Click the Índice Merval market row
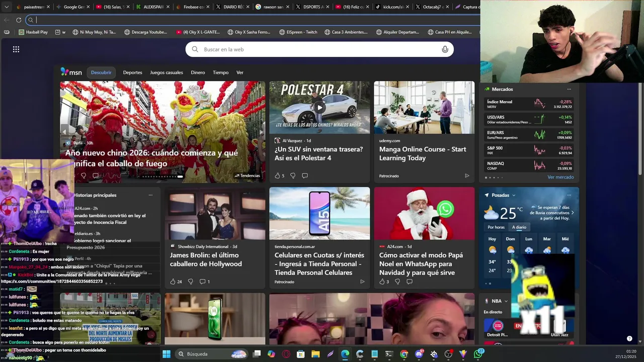 coord(529,104)
